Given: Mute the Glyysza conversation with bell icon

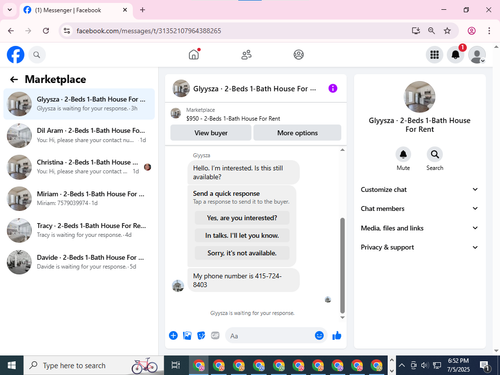Looking at the screenshot, I should pyautogui.click(x=403, y=154).
